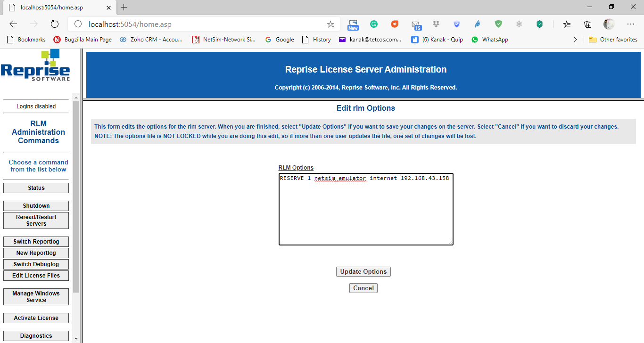Select the localhost:5054/home.asp tab

[x=59, y=7]
